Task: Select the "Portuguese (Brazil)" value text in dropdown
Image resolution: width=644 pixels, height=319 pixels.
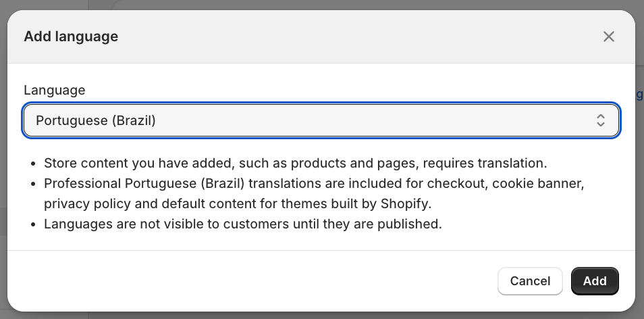Action: (96, 120)
